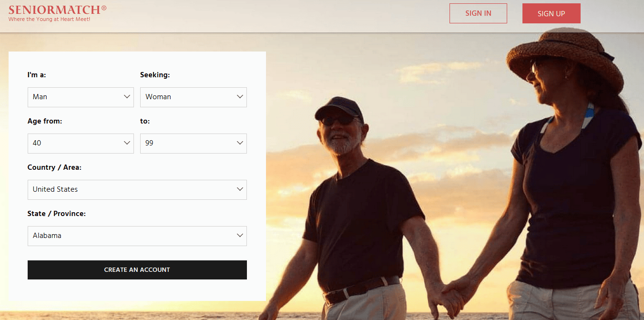The image size is (644, 320).
Task: Click Create An Account button
Action: [137, 270]
